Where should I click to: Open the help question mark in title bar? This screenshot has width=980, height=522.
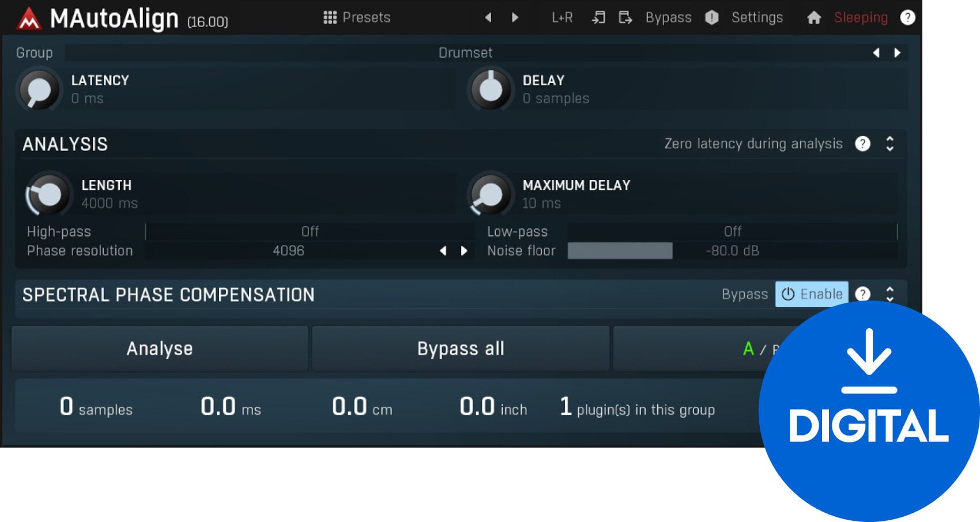coord(907,18)
